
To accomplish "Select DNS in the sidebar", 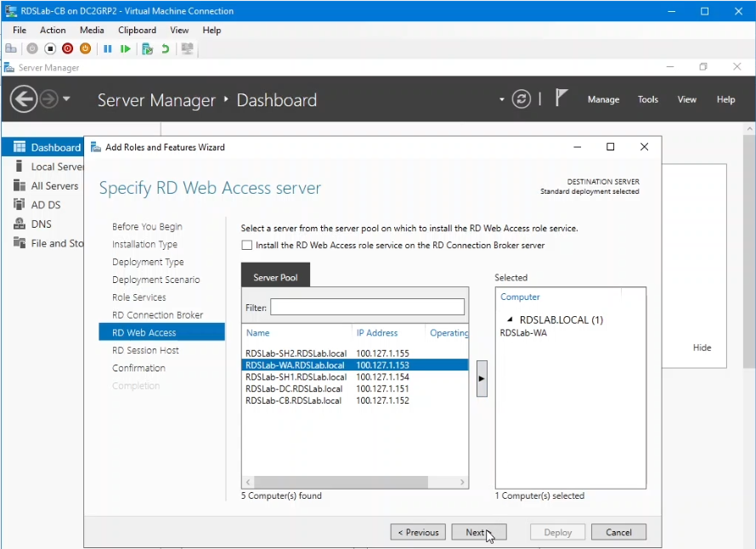I will tap(43, 224).
